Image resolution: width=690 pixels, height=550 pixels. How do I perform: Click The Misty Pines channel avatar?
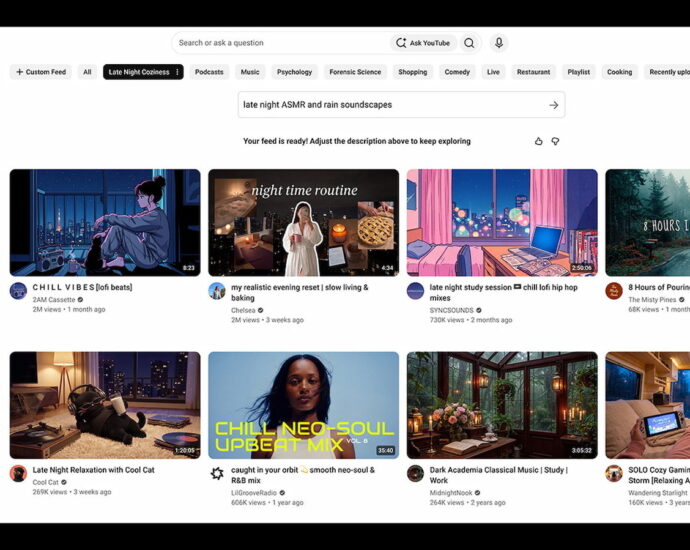pyautogui.click(x=614, y=291)
